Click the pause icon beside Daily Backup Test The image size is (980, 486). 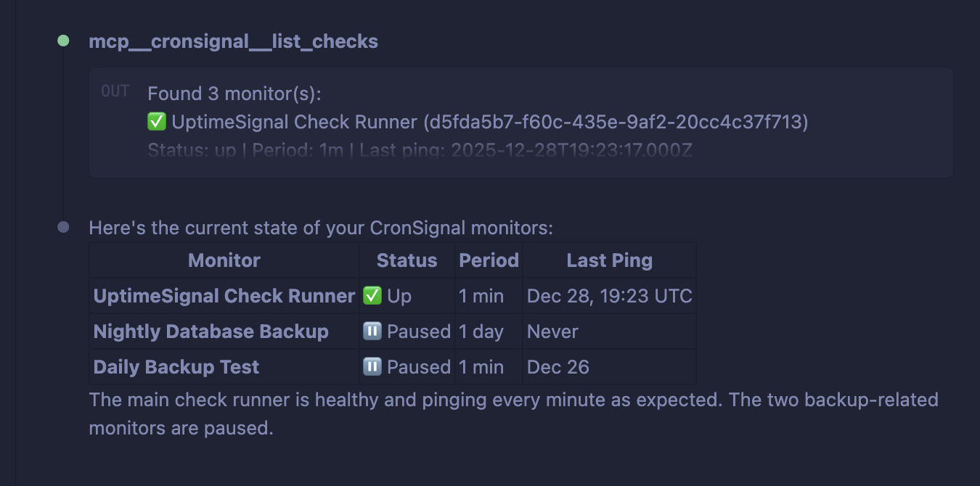pos(371,366)
